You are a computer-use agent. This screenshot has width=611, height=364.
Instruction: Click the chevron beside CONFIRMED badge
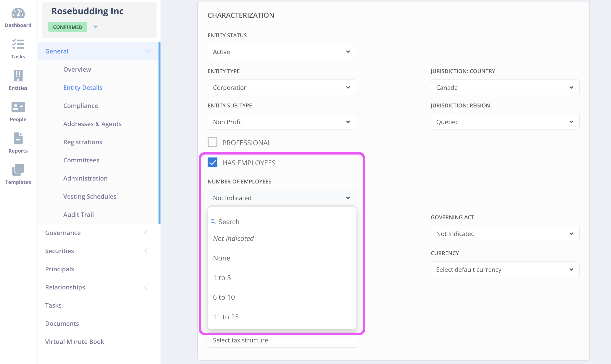point(96,27)
